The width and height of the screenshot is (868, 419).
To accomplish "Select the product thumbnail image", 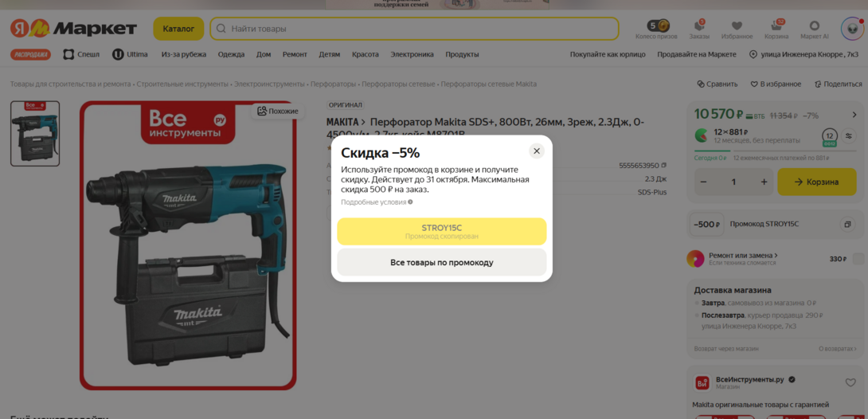I will 35,133.
